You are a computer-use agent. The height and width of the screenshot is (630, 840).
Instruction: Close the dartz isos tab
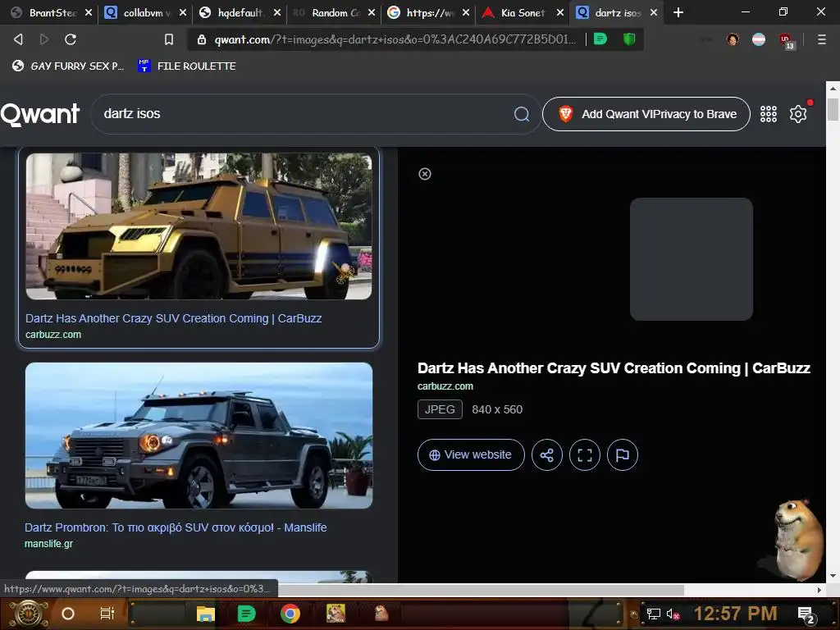(x=654, y=12)
